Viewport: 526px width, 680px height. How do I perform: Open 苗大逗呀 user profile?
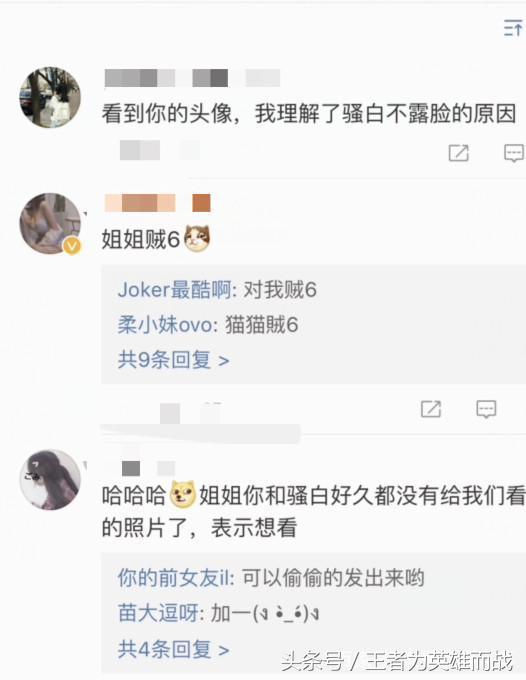[x=159, y=613]
